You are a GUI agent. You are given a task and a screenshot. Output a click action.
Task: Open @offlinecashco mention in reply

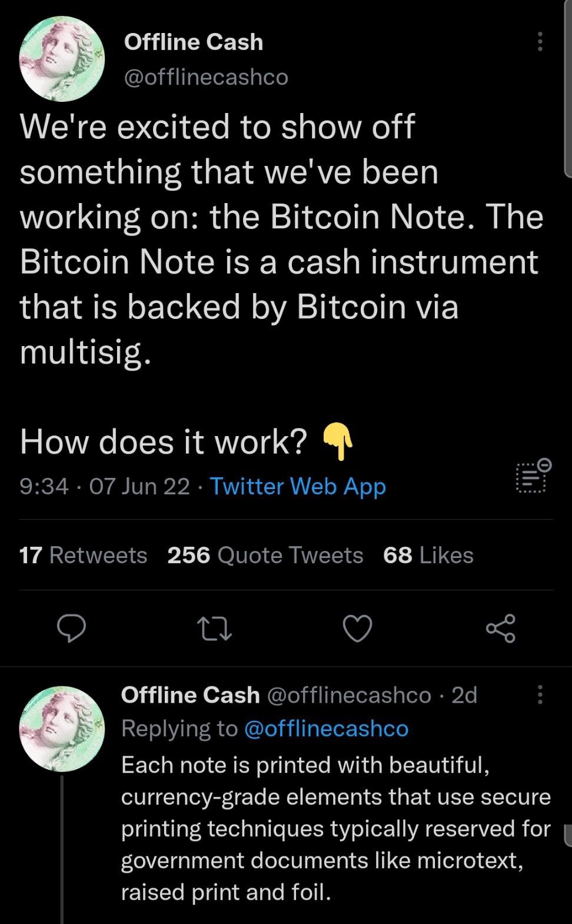click(325, 729)
